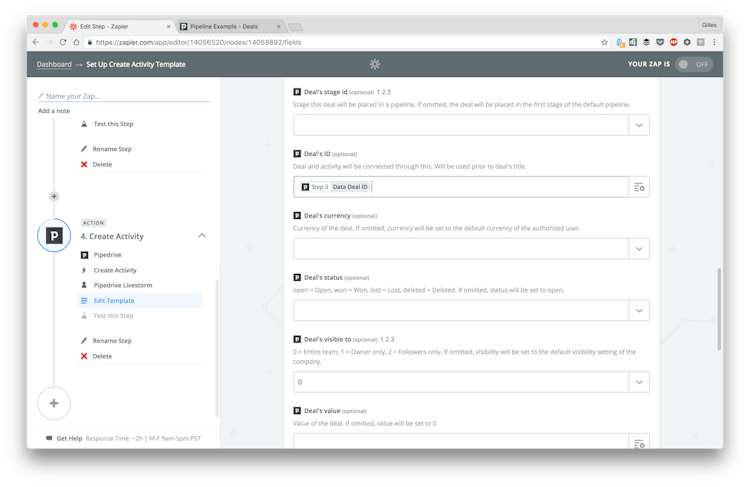Reload the browser page

click(63, 42)
